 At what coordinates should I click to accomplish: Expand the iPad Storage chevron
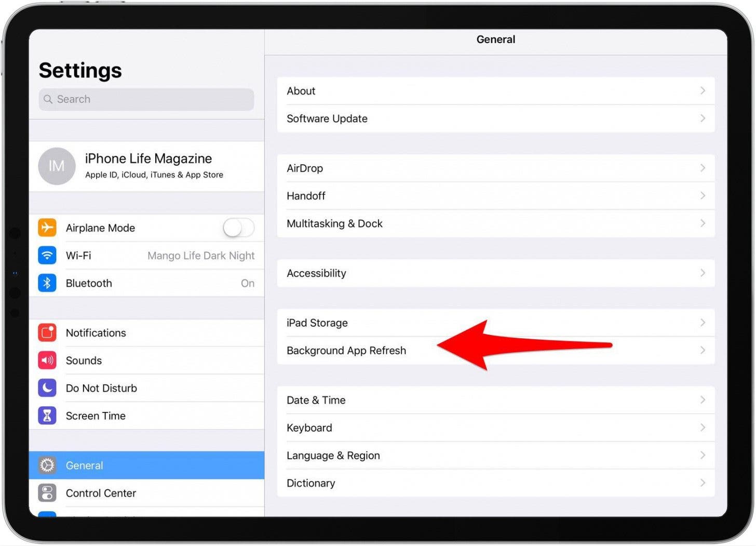703,323
